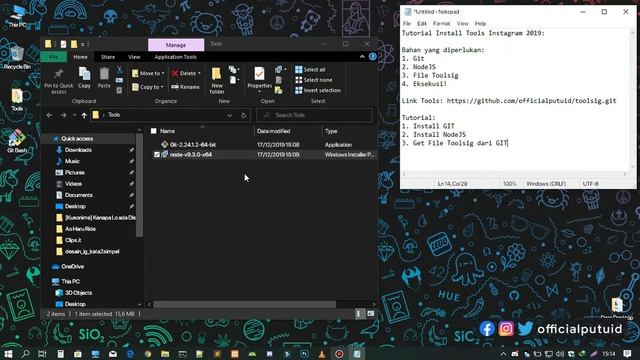Image resolution: width=640 pixels, height=360 pixels.
Task: Sort by the Type column
Action: [x=331, y=131]
